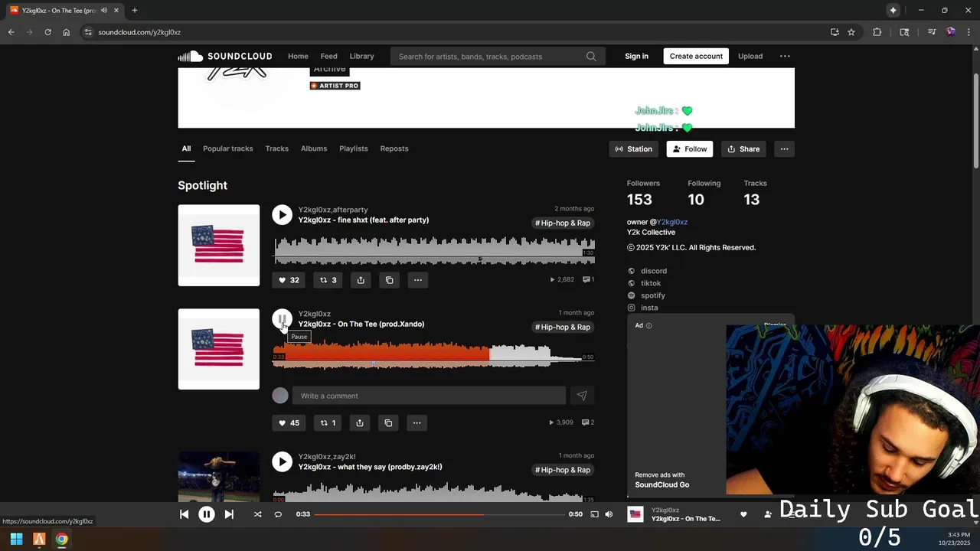The width and height of the screenshot is (980, 551).
Task: Play 'fine shxt (feat. after party)' track
Action: [x=282, y=215]
